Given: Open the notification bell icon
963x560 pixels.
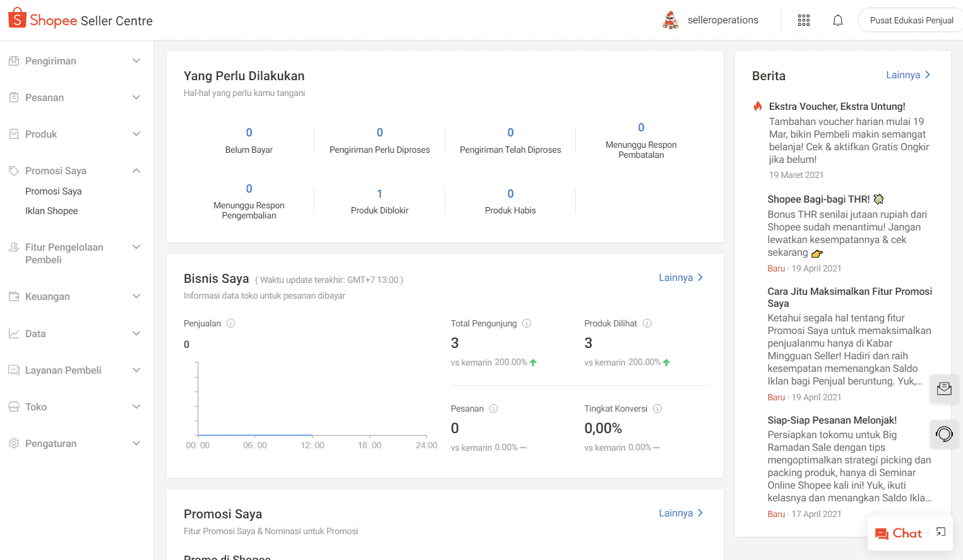Looking at the screenshot, I should (x=837, y=20).
